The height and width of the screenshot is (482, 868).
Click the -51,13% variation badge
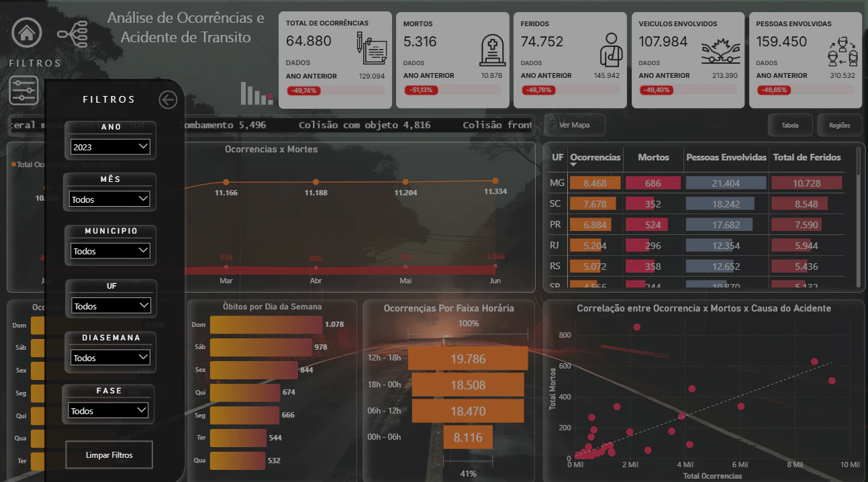click(x=422, y=90)
